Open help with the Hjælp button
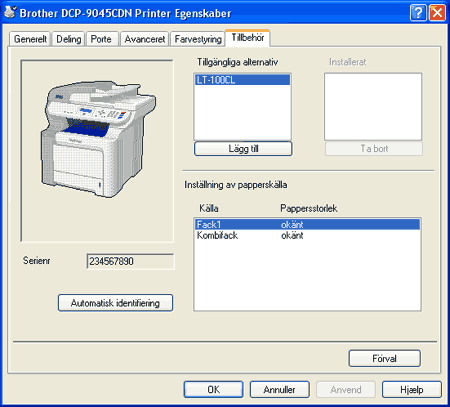Image resolution: width=450 pixels, height=407 pixels. click(412, 390)
